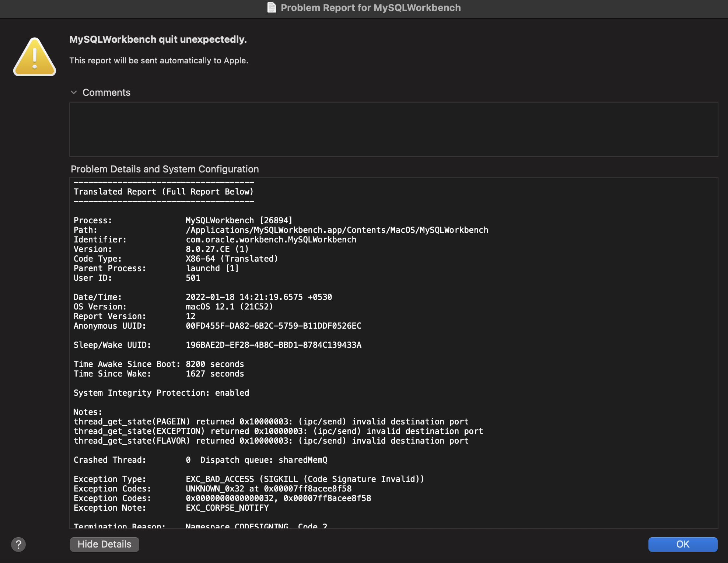
Task: Click '1627 seconds' time since wake value
Action: pos(215,374)
